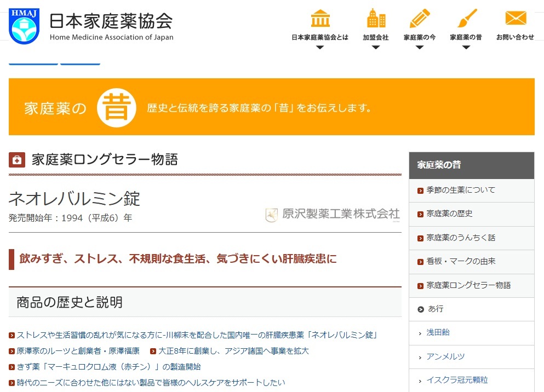The image size is (544, 392).
Task: Click the ネオレバルミン錠 product title
Action: pyautogui.click(x=75, y=199)
